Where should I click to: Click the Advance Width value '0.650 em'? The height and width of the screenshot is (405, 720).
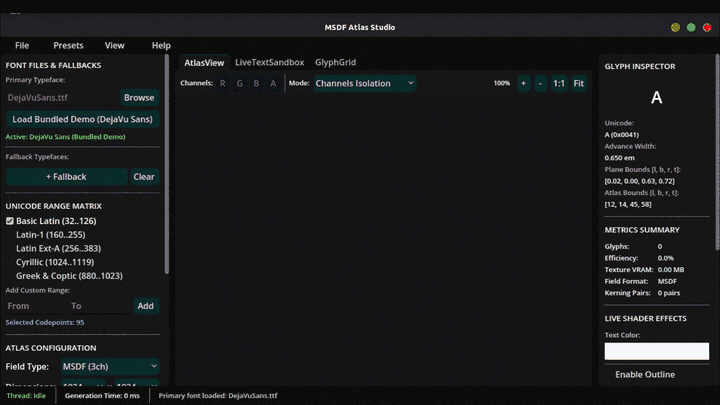(619, 158)
